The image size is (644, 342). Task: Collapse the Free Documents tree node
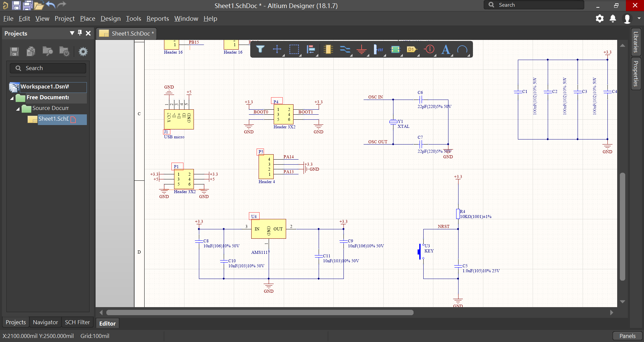click(11, 98)
